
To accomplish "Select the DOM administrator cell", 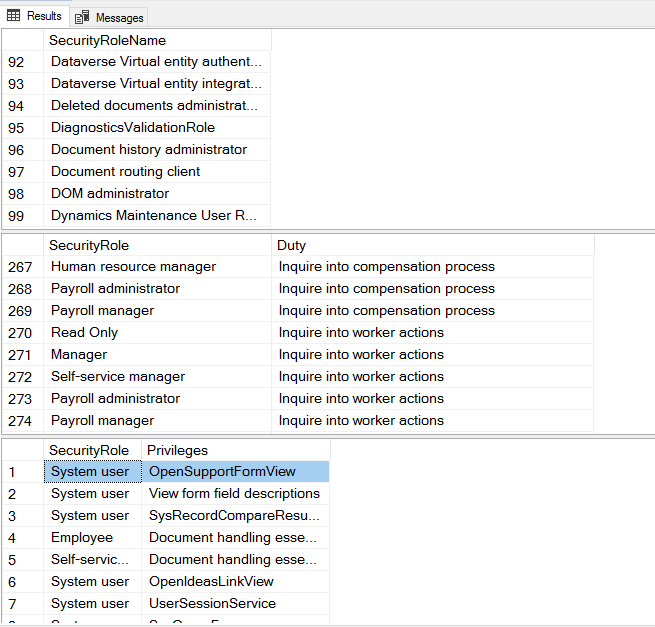I will click(157, 194).
